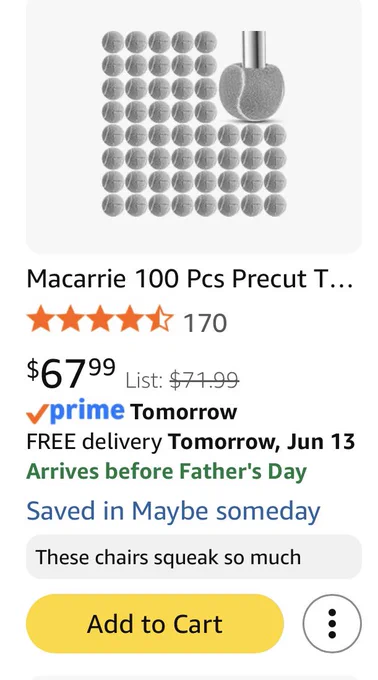Click the Add to Cart button
This screenshot has width=378, height=680.
click(155, 623)
